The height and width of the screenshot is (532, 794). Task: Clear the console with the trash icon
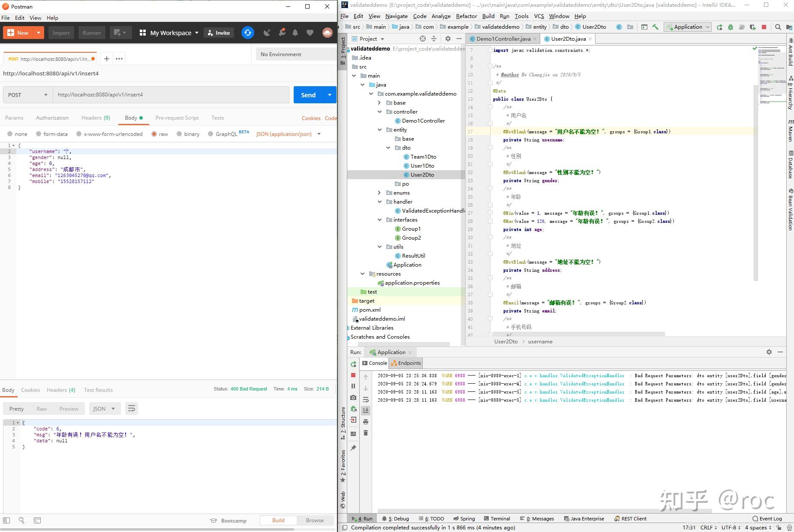coord(366,432)
